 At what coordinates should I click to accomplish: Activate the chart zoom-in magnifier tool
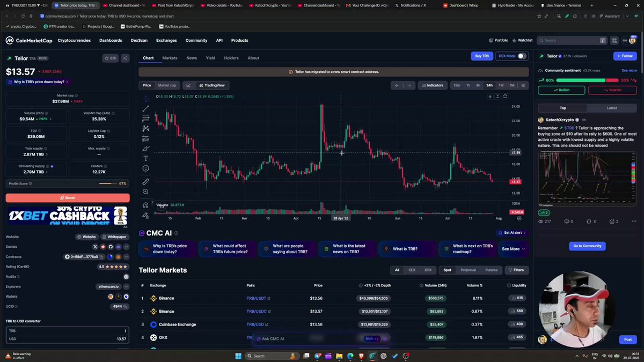(145, 191)
